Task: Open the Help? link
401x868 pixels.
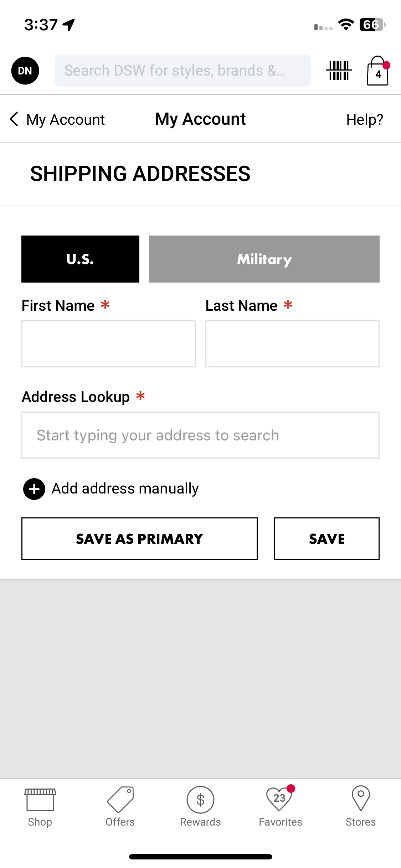Action: (365, 119)
